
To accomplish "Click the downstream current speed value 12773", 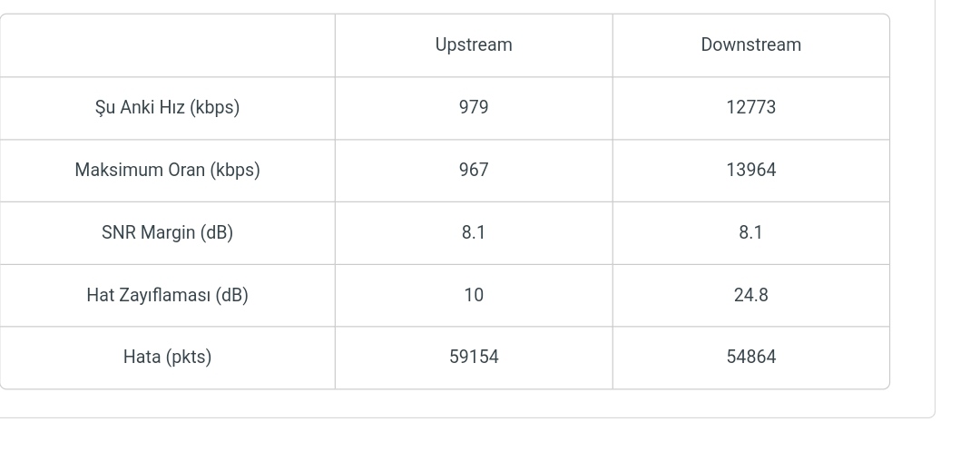I will 750,108.
